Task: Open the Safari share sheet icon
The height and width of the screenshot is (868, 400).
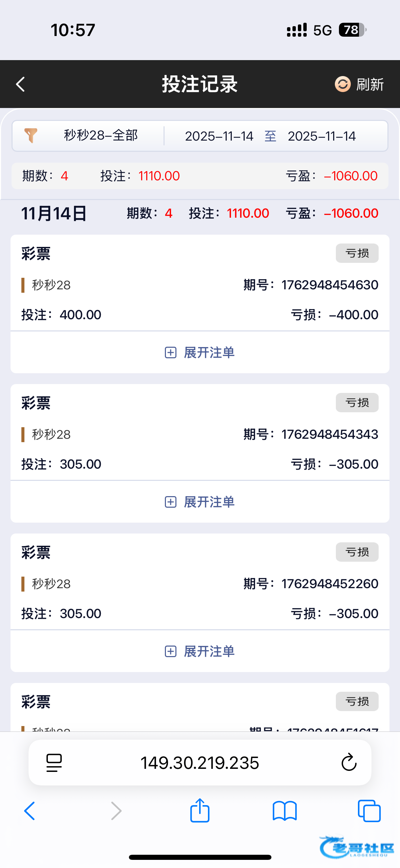Action: coord(200,810)
